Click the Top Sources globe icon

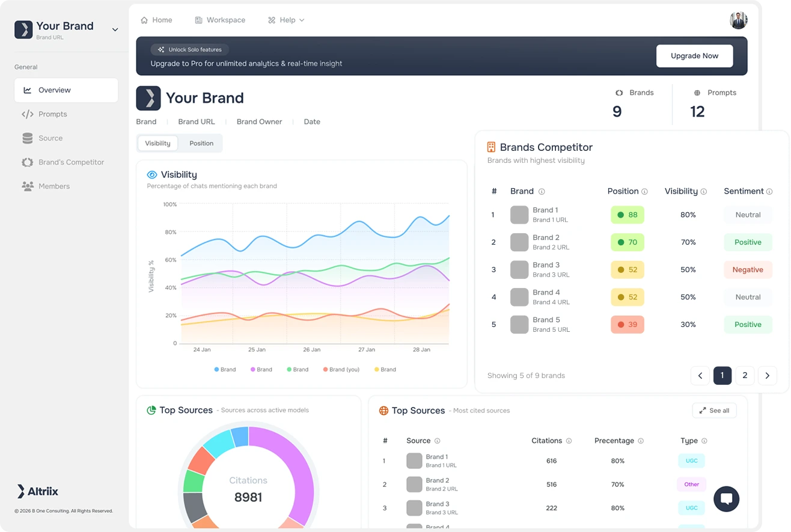coord(383,411)
